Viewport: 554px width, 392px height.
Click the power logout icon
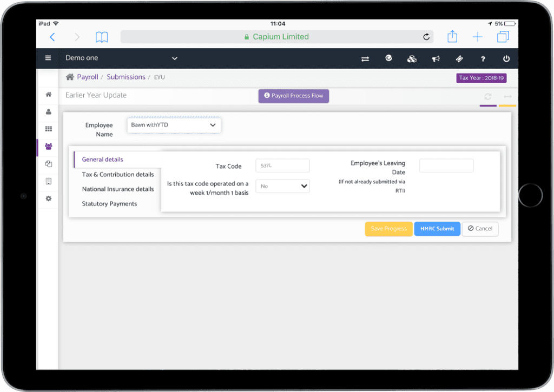506,58
